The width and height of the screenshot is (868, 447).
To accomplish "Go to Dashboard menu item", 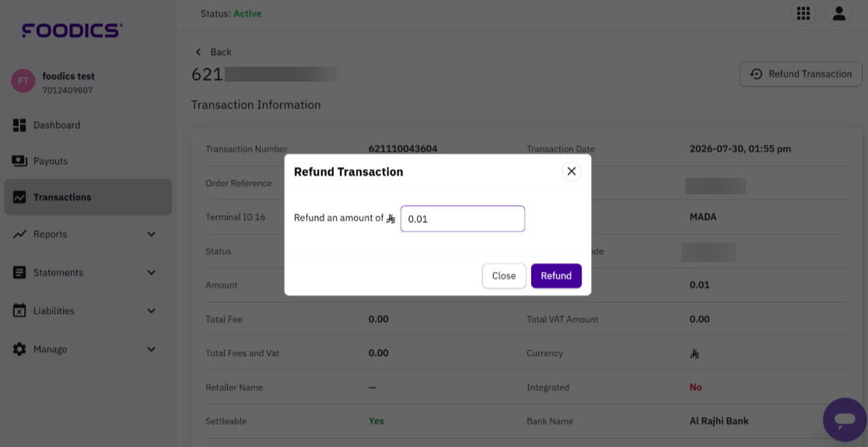I will point(88,125).
